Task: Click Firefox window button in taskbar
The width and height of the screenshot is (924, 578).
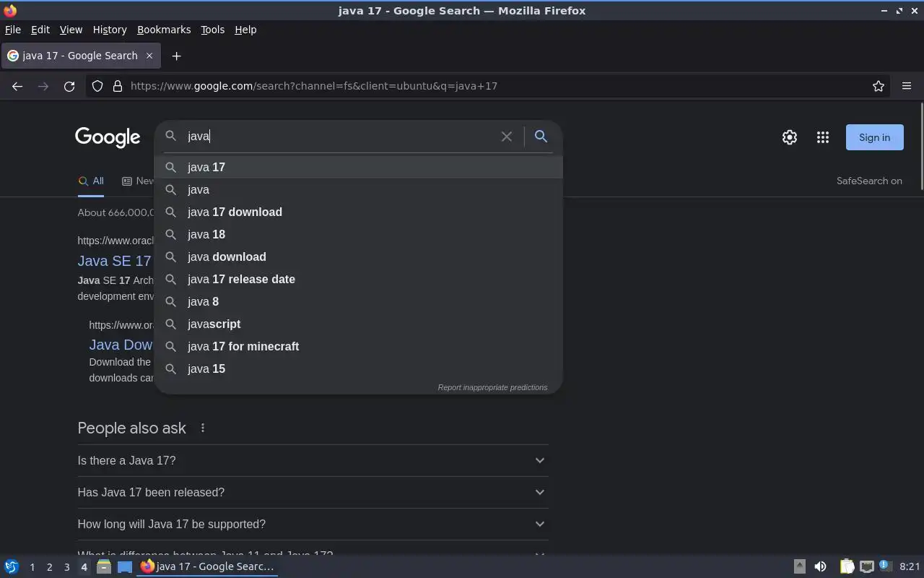Action: [x=209, y=566]
